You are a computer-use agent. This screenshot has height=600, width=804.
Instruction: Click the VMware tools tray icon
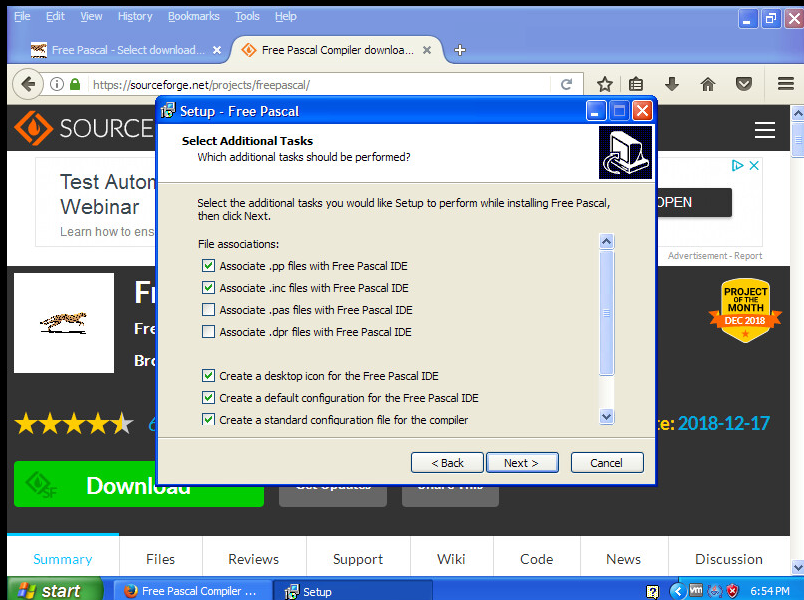point(696,590)
